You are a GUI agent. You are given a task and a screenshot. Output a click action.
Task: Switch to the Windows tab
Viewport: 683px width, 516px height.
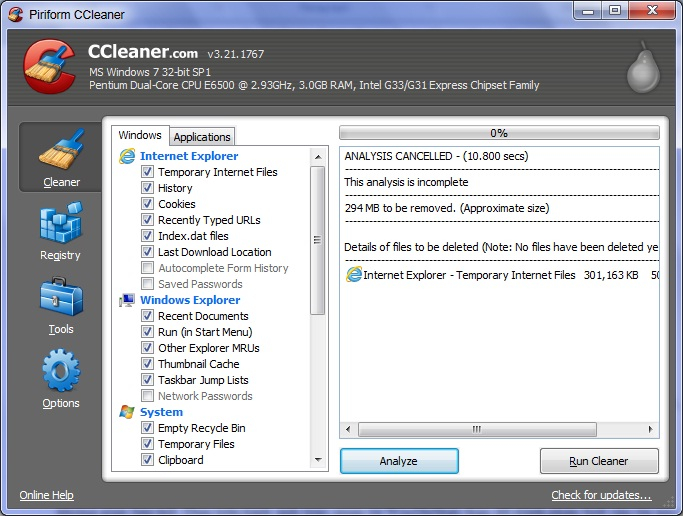pos(140,135)
